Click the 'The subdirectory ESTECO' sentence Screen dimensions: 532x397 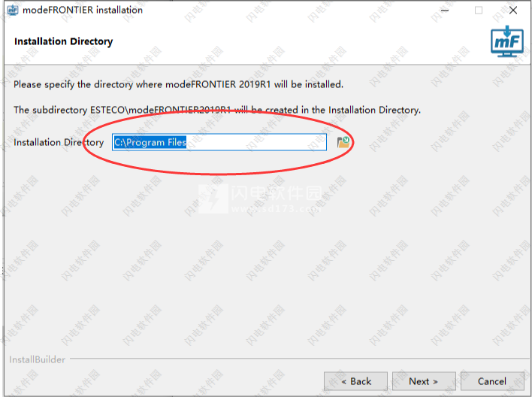tap(217, 110)
